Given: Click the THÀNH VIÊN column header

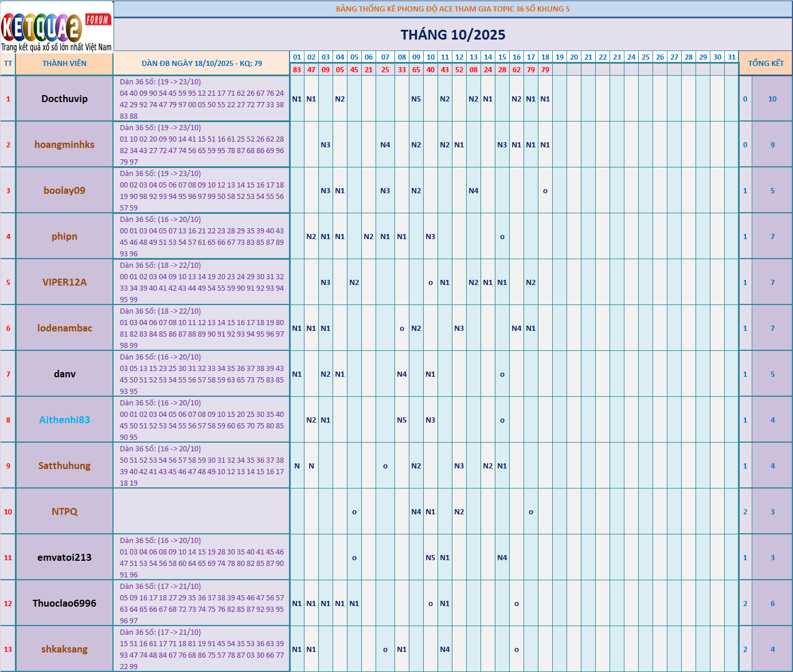Looking at the screenshot, I should 64,64.
